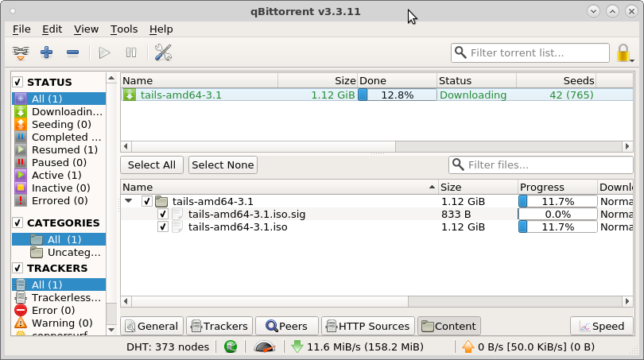Click the speedometer alternative speed limits icon
644x360 pixels.
pos(265,346)
